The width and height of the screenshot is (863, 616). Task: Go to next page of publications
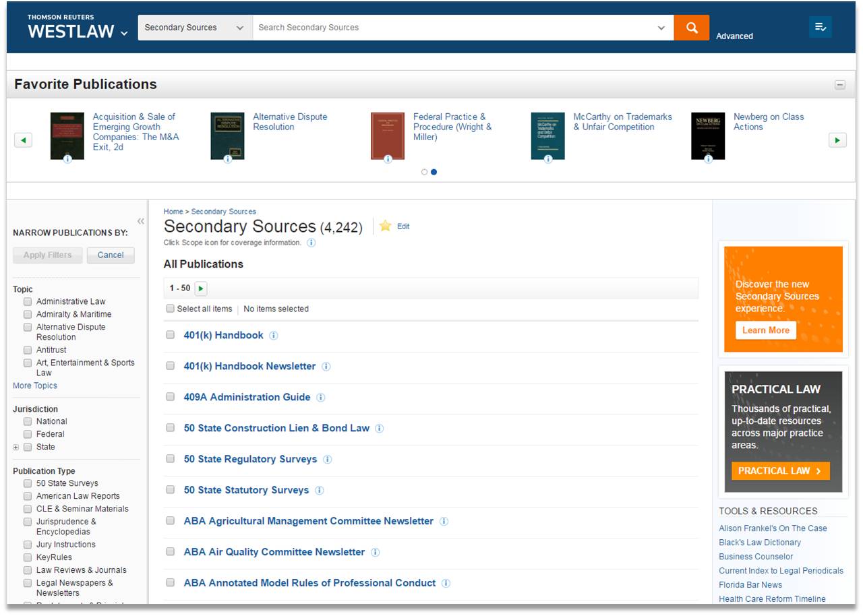(201, 288)
